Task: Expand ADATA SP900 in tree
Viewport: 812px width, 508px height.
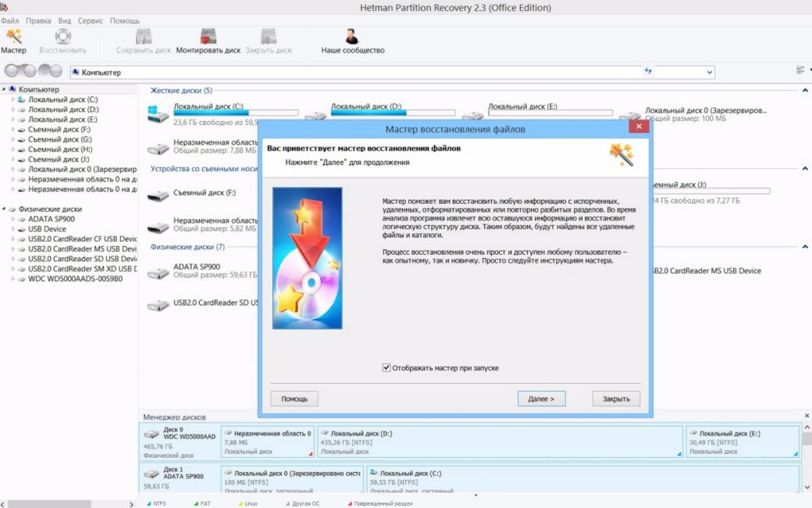Action: click(x=13, y=219)
